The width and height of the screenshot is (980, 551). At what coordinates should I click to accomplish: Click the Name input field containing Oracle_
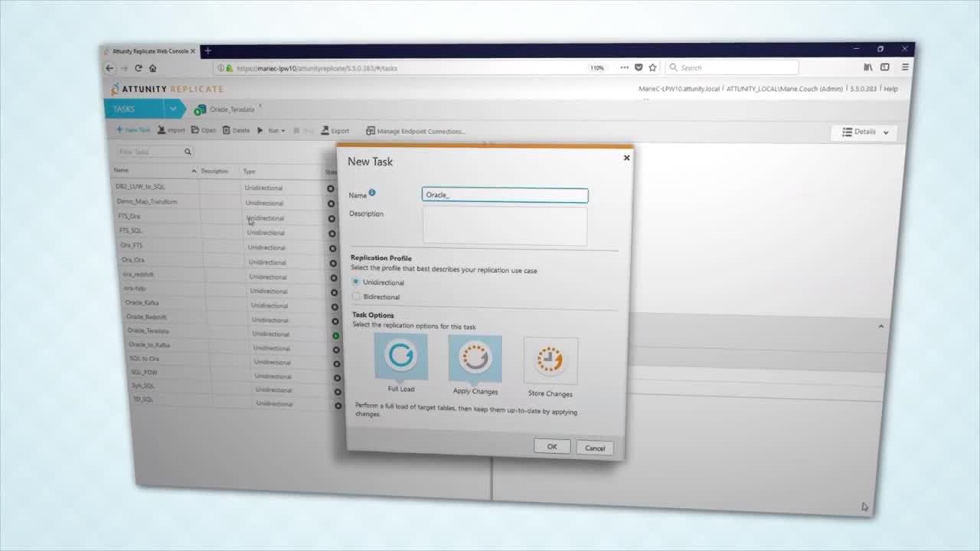[x=505, y=195]
